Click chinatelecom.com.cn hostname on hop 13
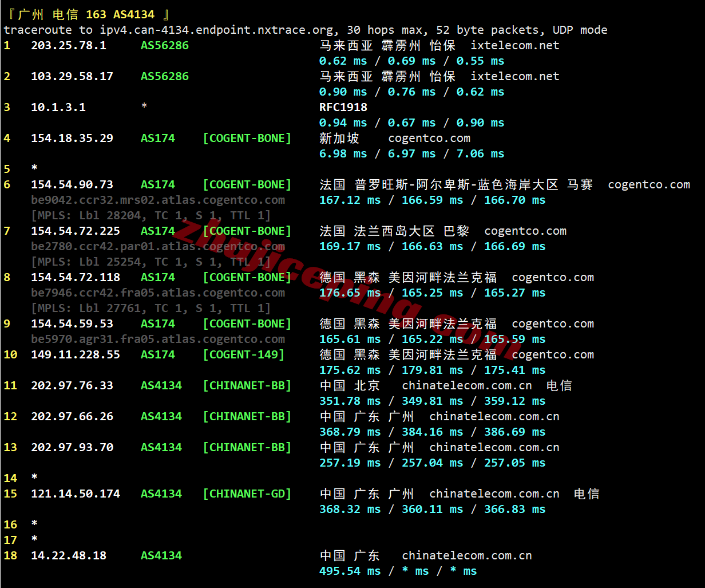 click(x=494, y=447)
